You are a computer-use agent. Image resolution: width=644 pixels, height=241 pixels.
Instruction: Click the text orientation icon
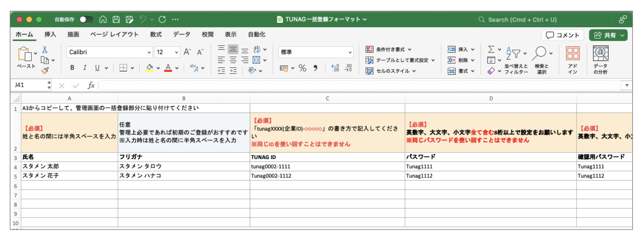pos(252,71)
